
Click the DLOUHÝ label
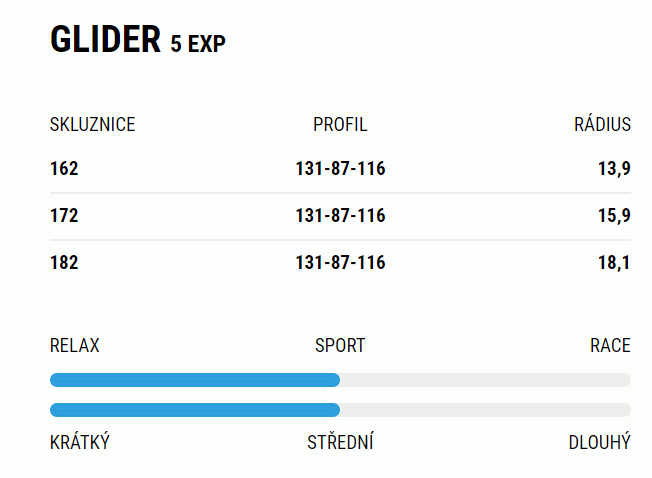pos(600,442)
